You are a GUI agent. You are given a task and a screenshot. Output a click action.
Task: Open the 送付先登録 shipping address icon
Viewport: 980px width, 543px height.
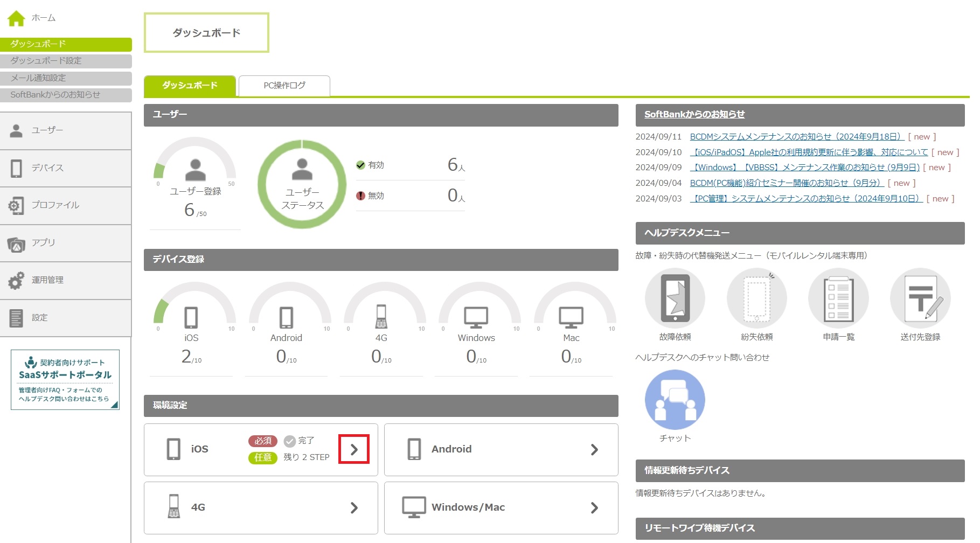pyautogui.click(x=920, y=298)
